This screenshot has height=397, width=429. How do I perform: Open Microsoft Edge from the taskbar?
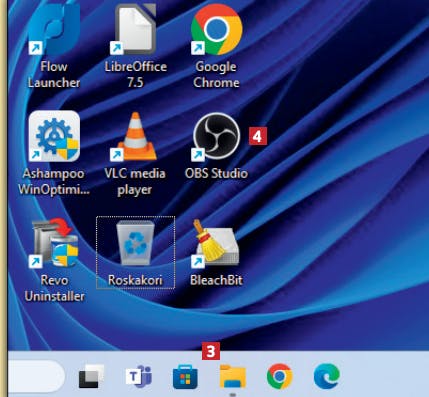click(327, 376)
